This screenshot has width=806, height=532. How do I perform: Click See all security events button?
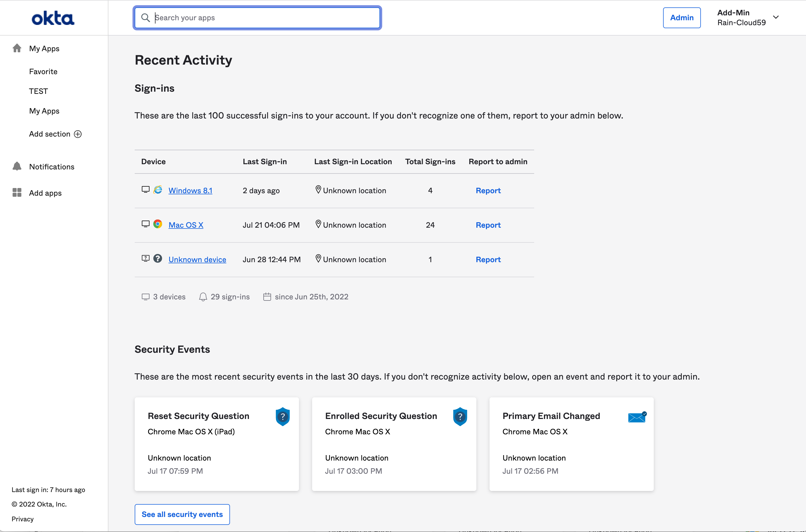click(182, 514)
